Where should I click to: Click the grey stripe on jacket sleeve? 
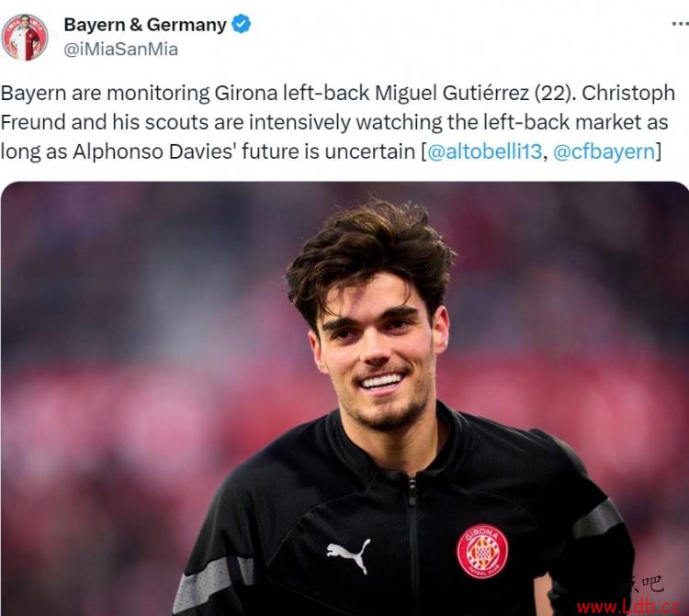click(213, 582)
